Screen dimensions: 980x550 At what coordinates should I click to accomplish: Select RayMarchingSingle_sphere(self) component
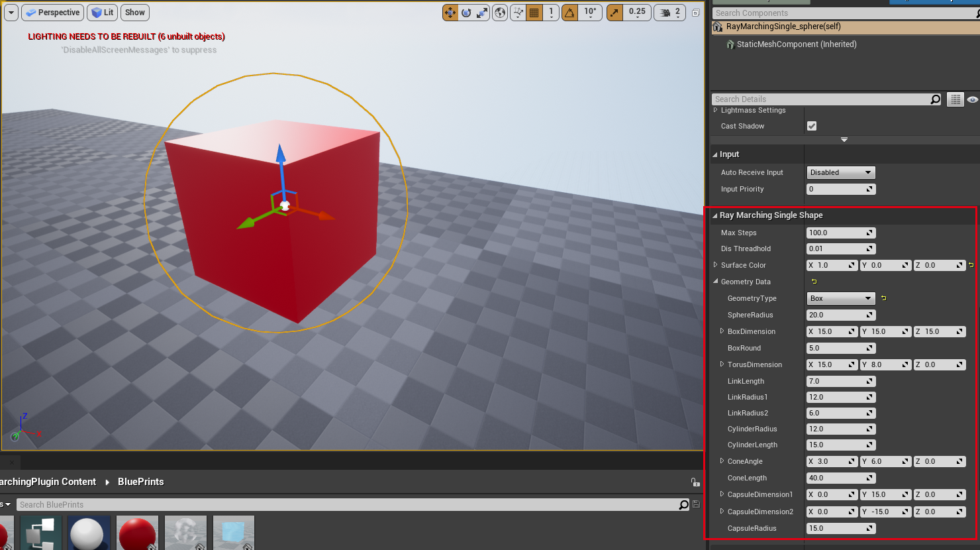(846, 27)
